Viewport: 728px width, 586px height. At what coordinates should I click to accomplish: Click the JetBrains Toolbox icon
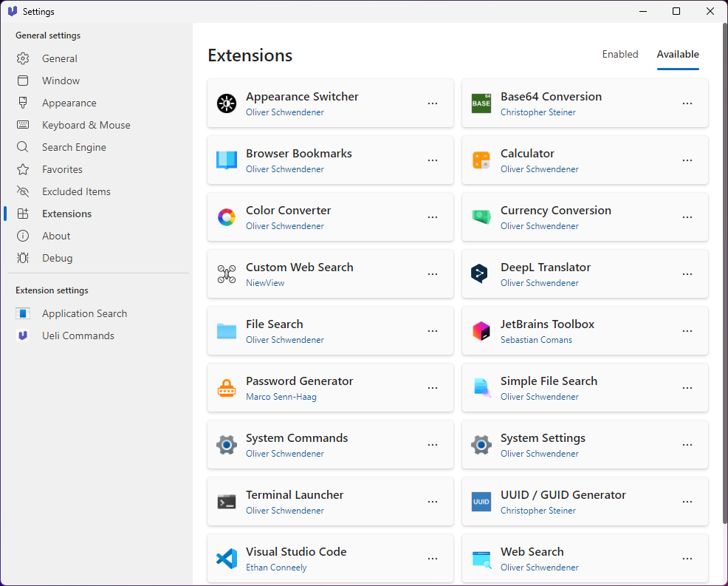(x=481, y=331)
